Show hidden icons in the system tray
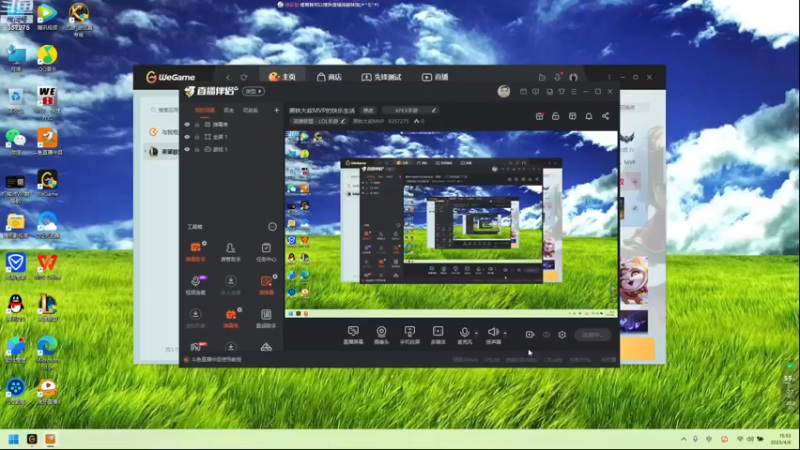This screenshot has height=450, width=800. (x=683, y=439)
